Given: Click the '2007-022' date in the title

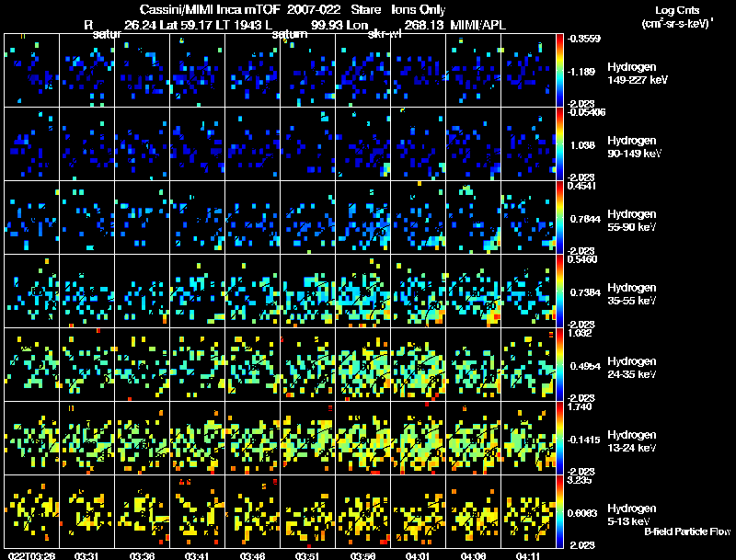Looking at the screenshot, I should pos(314,10).
